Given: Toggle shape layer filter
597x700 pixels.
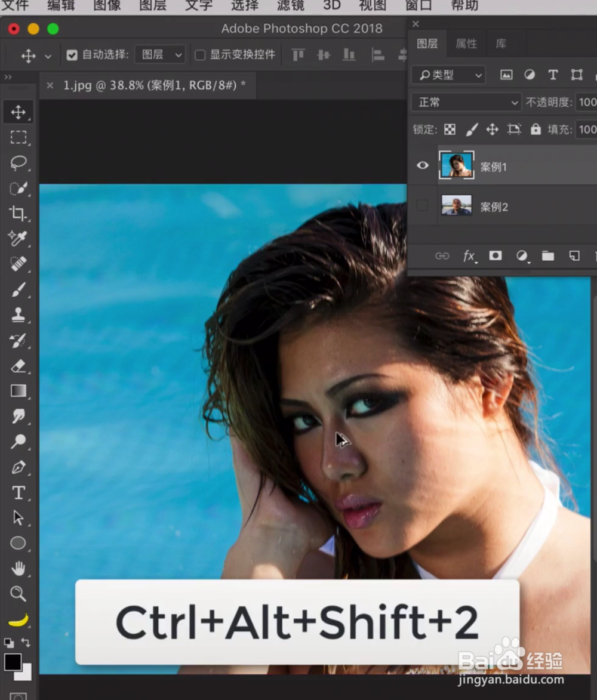Looking at the screenshot, I should pos(577,75).
